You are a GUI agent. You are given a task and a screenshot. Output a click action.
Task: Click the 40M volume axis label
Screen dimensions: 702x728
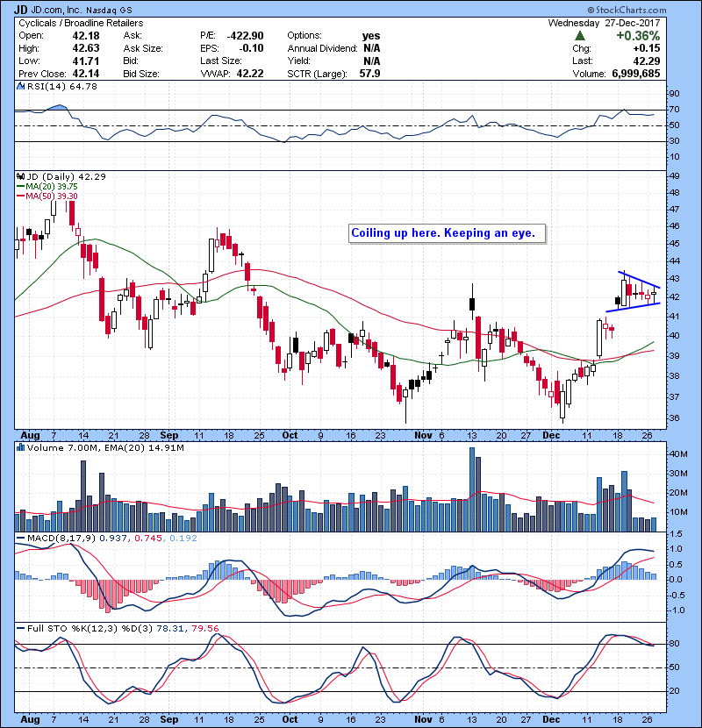(677, 453)
